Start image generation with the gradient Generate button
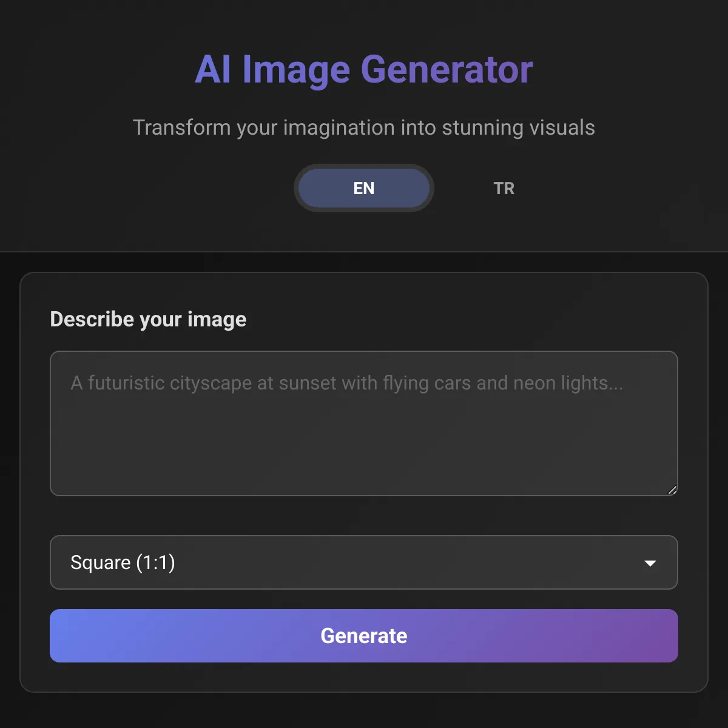728x728 pixels. (x=364, y=636)
